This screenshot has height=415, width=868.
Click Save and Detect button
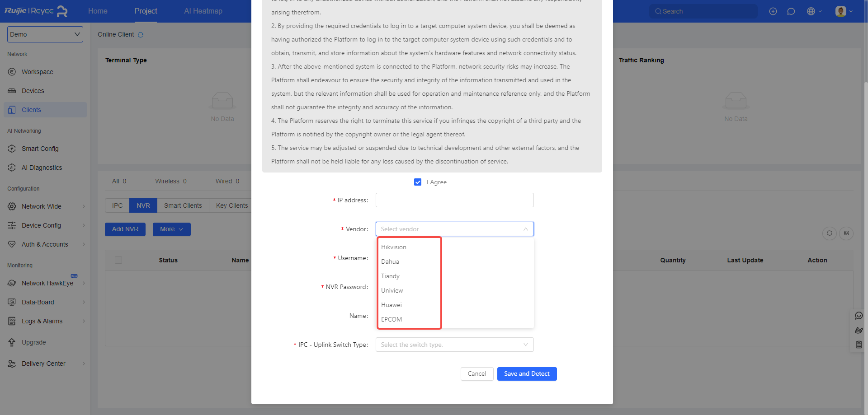(x=527, y=374)
